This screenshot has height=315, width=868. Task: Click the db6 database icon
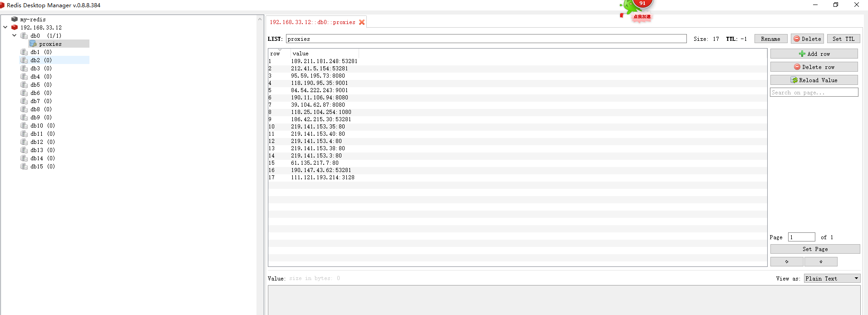tap(24, 93)
